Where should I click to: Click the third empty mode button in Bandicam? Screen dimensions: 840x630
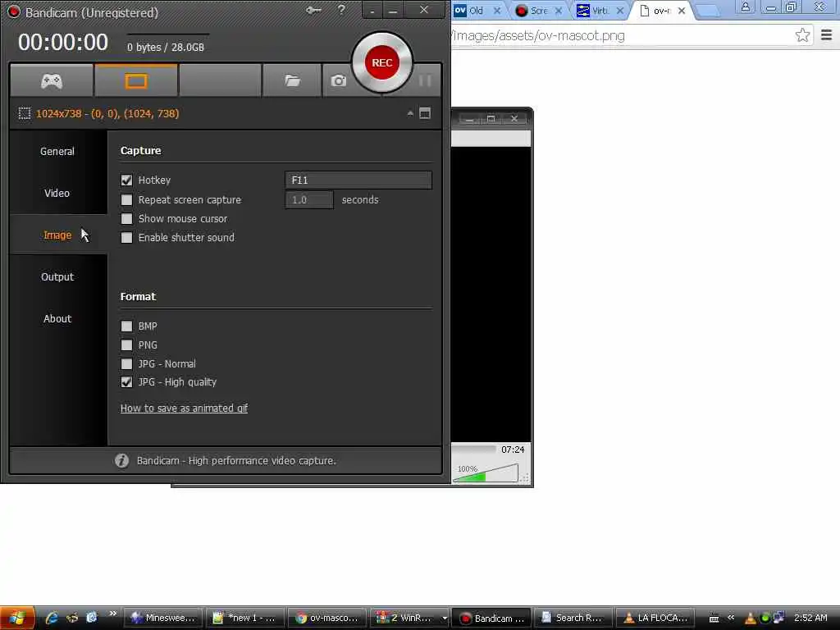(x=220, y=81)
